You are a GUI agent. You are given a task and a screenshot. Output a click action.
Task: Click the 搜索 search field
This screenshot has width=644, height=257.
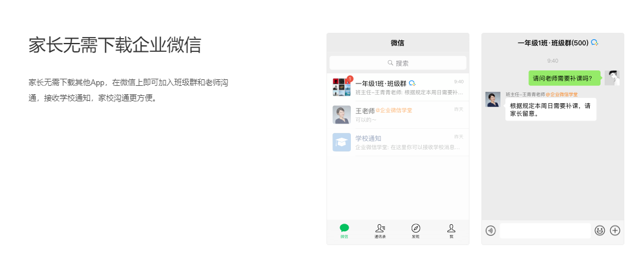(x=398, y=63)
